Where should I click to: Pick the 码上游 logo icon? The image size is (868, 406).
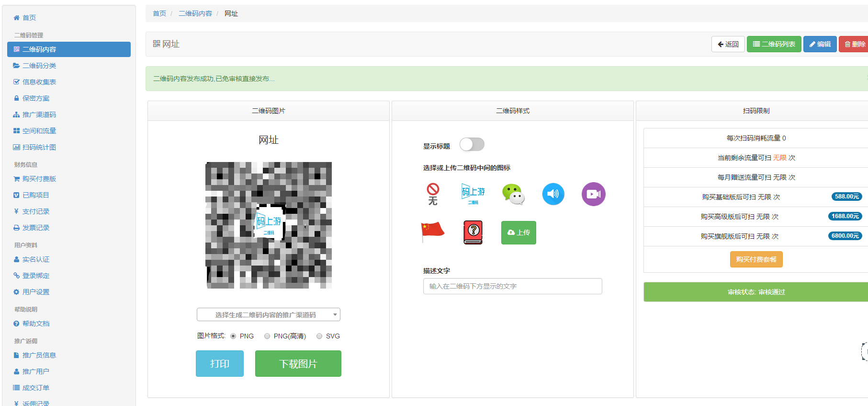point(473,194)
